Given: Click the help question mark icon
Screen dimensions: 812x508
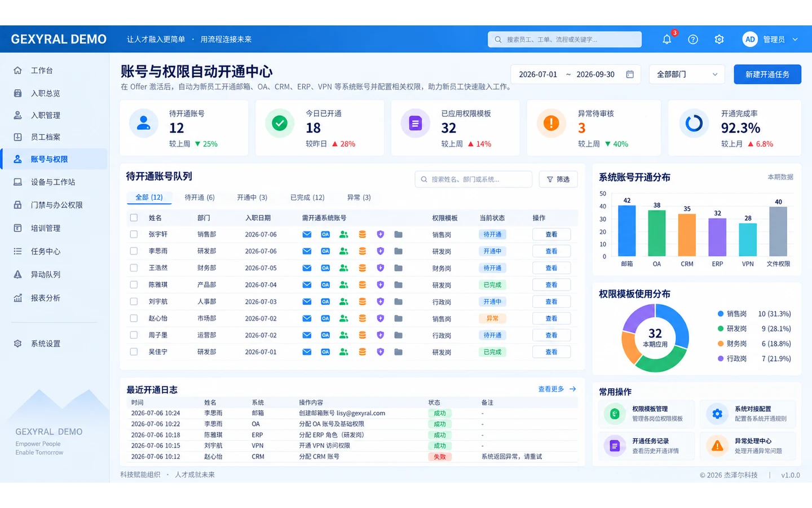Looking at the screenshot, I should [693, 40].
